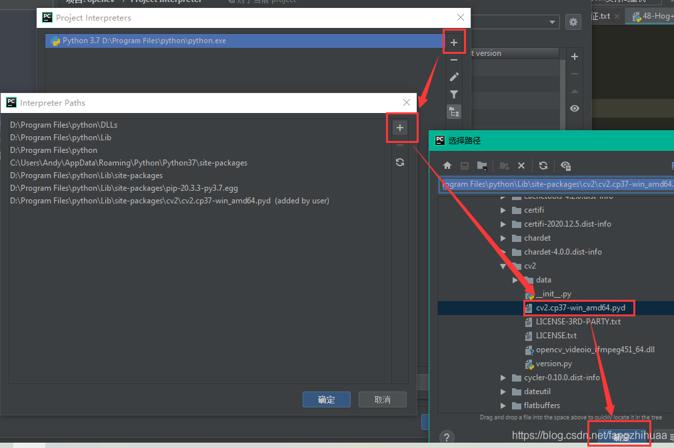Open the interpreter settings gear
The height and width of the screenshot is (448, 674).
(573, 21)
